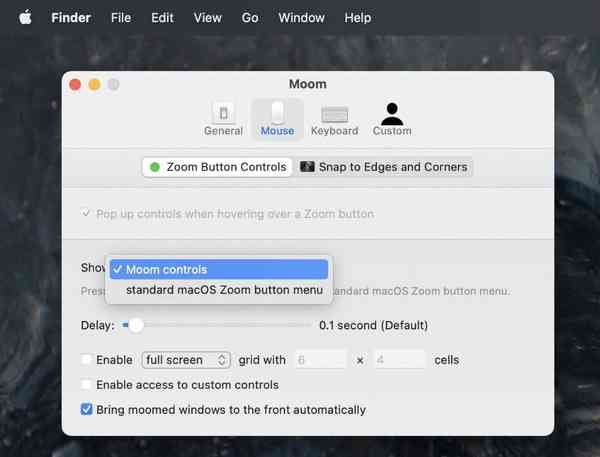The image size is (600, 457).
Task: Open the Window menu in menu bar
Action: pyautogui.click(x=302, y=18)
